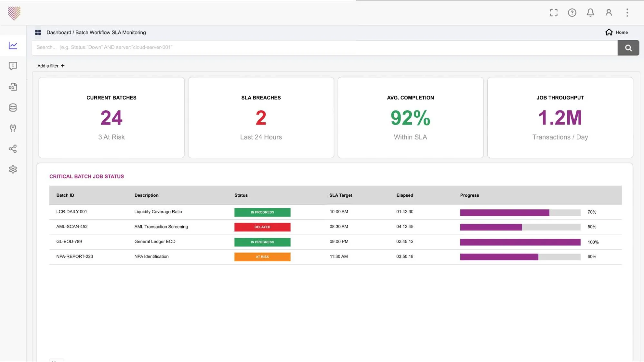Open the help question mark icon
The width and height of the screenshot is (644, 362).
pos(572,13)
